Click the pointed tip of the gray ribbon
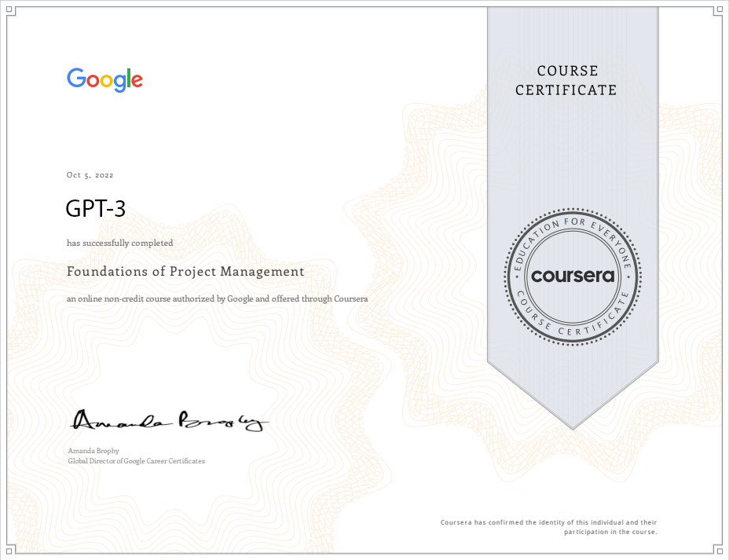729x560 pixels. 573,425
